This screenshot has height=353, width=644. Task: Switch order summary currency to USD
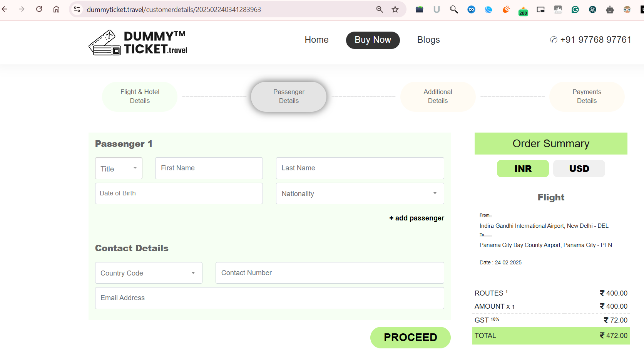point(579,168)
